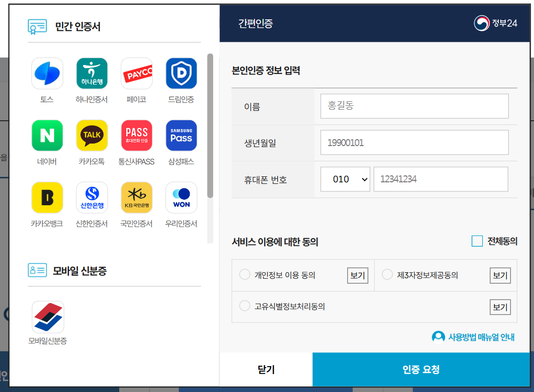
Task: Click the 이름 (name) input field
Action: (414, 106)
